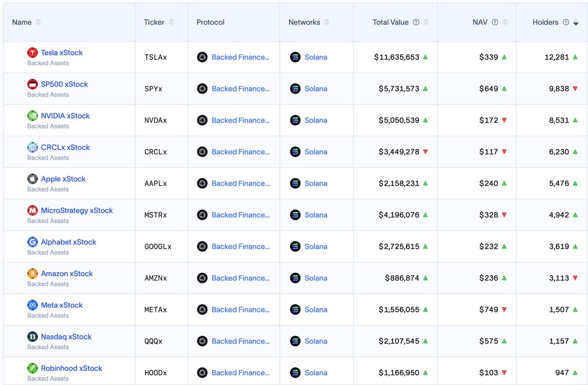Click the $575 NAV value

pos(489,341)
